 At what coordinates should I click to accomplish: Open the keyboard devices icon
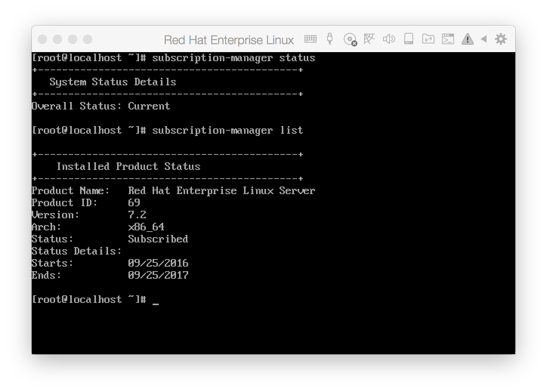[x=311, y=39]
